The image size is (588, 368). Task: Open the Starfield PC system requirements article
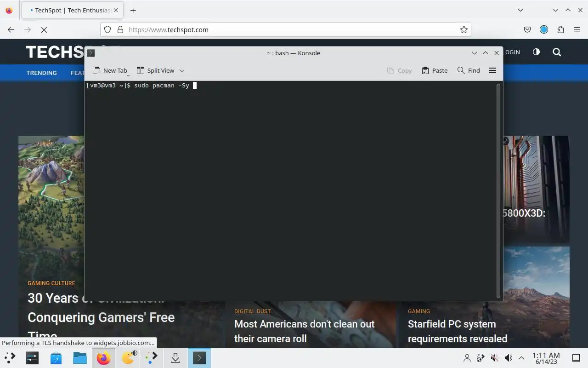[x=458, y=331]
